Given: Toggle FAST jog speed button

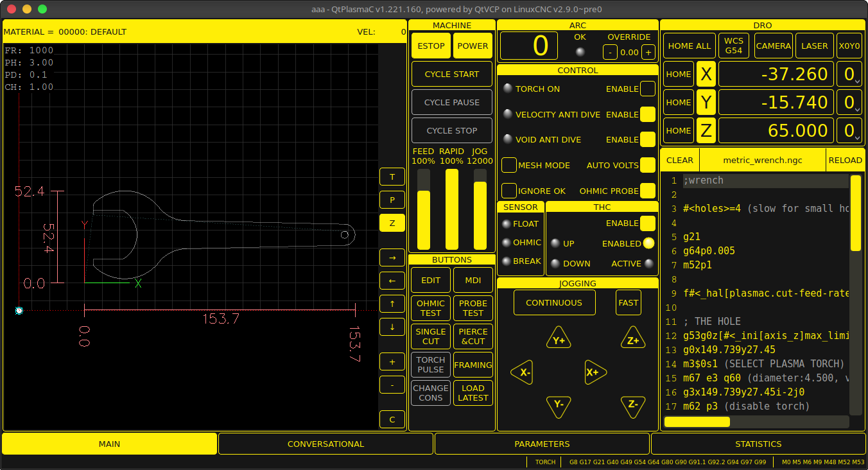Looking at the screenshot, I should click(x=629, y=303).
